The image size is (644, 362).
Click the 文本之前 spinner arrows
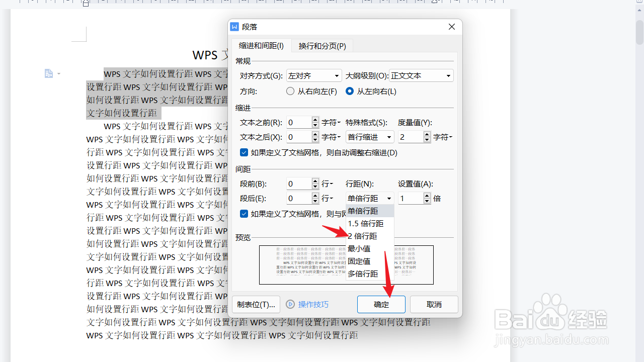(x=315, y=122)
